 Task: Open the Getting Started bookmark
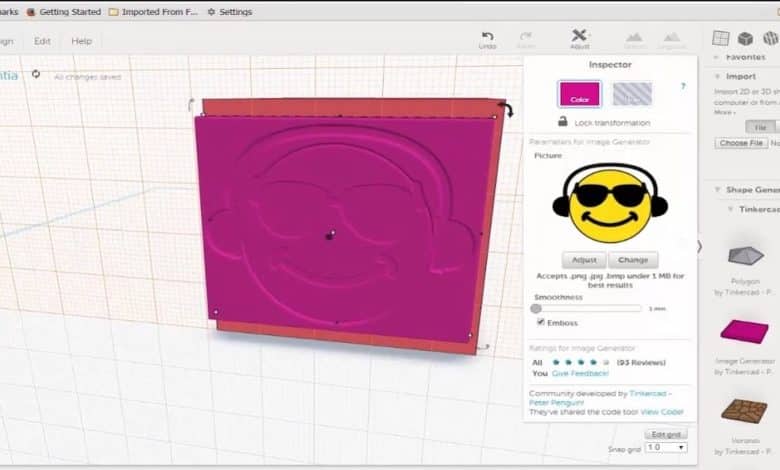(x=64, y=11)
